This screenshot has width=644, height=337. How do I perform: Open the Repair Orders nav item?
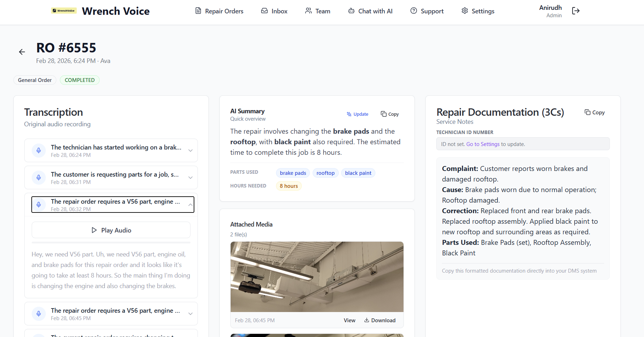tap(219, 11)
